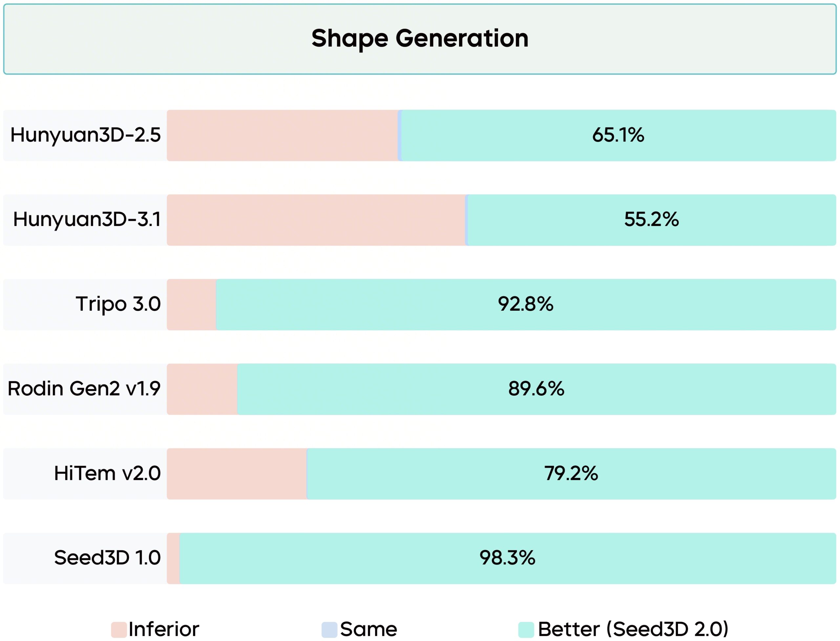Click the 55.2% bar value
840x641 pixels.
tap(651, 220)
